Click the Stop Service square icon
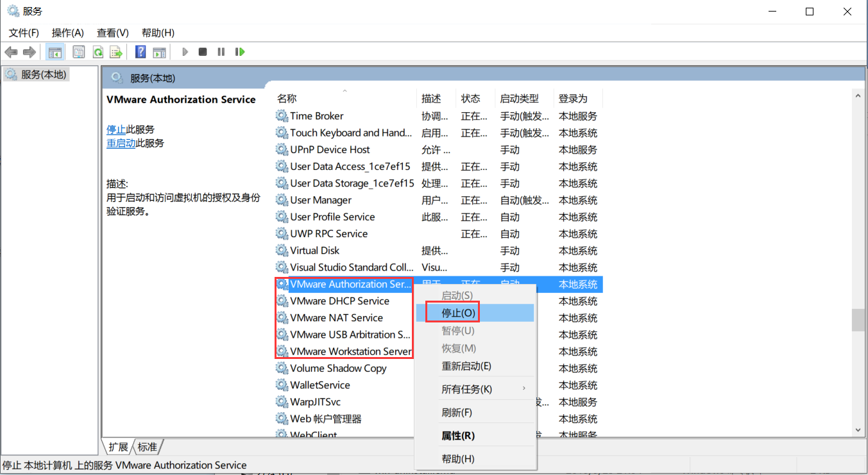Viewport: 868px width, 475px height. (203, 52)
